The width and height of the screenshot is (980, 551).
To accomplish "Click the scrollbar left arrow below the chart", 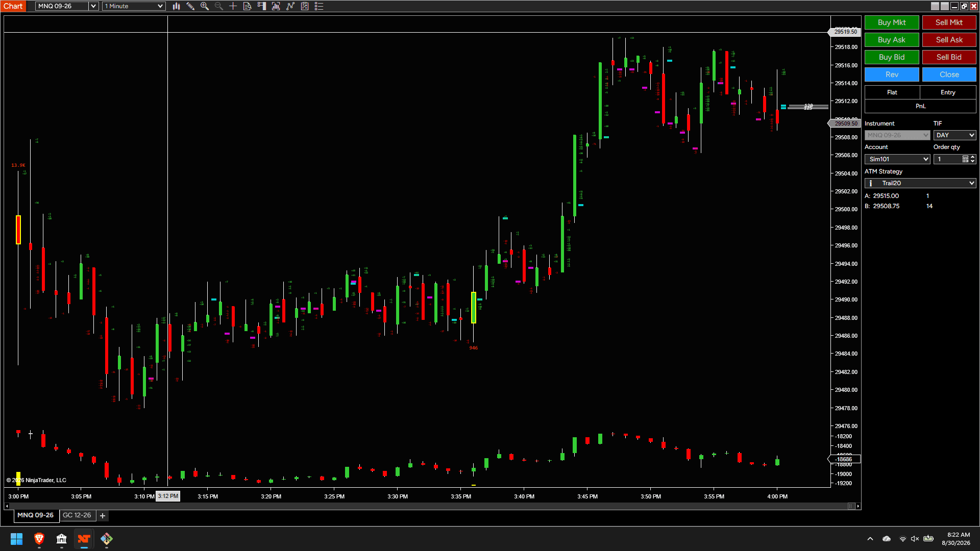I will [x=7, y=506].
